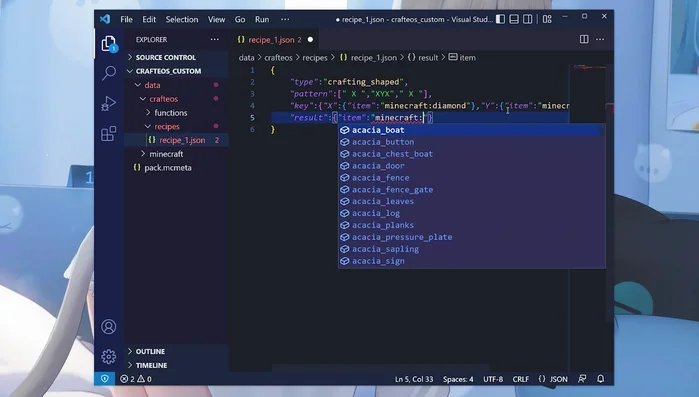The height and width of the screenshot is (397, 699).
Task: Choose acacia_fence_gate suggestion
Action: (x=472, y=189)
